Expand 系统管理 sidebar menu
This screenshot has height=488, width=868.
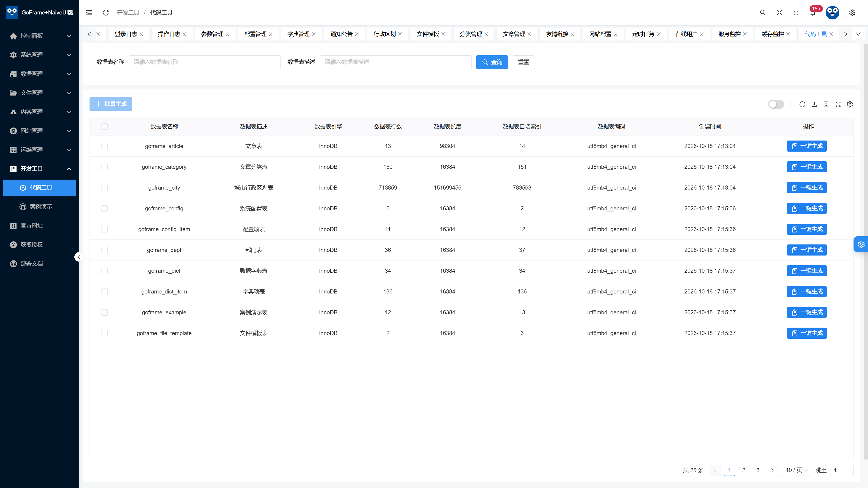(x=39, y=55)
